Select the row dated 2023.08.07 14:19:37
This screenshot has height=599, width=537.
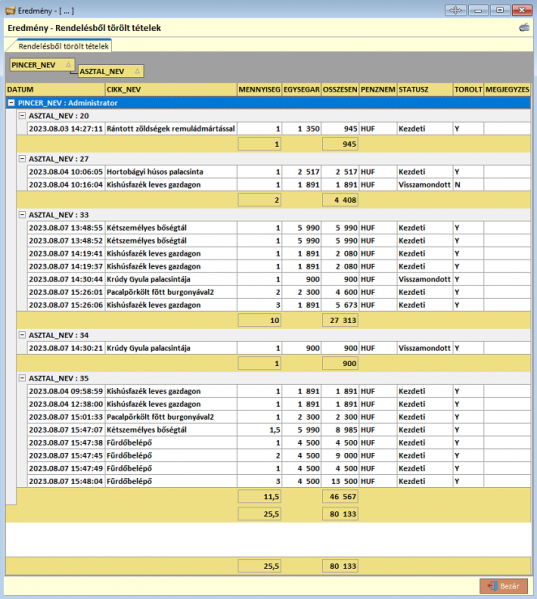(x=279, y=267)
